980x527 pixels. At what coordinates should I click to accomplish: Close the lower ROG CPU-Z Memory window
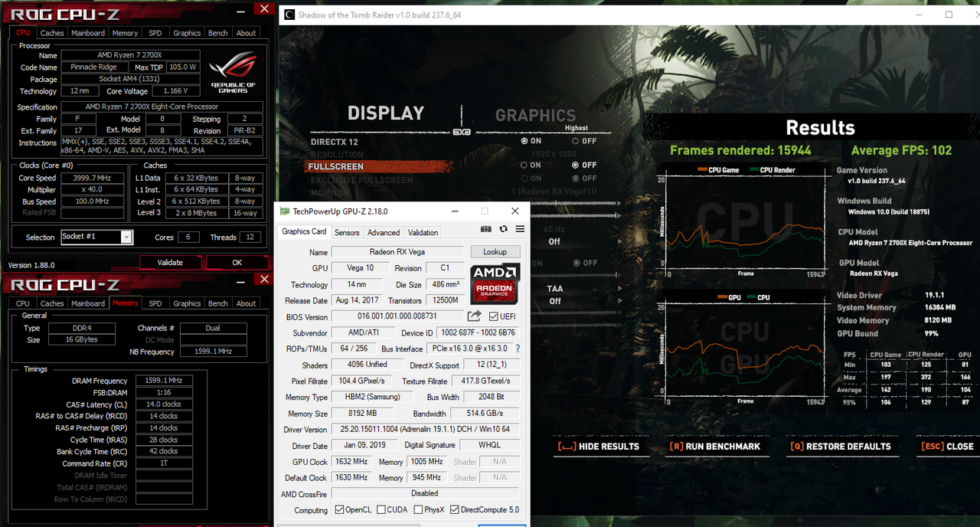point(265,281)
